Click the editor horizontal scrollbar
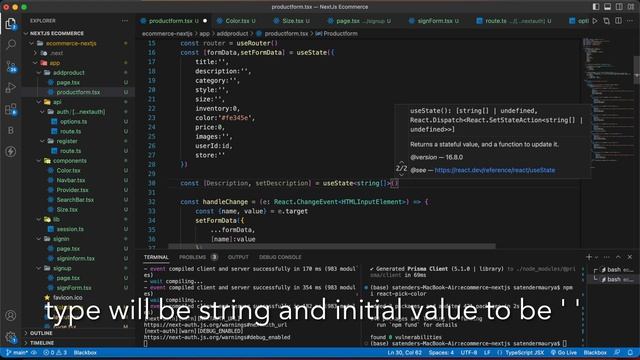Image resolution: width=640 pixels, height=360 pixels. 332,247
